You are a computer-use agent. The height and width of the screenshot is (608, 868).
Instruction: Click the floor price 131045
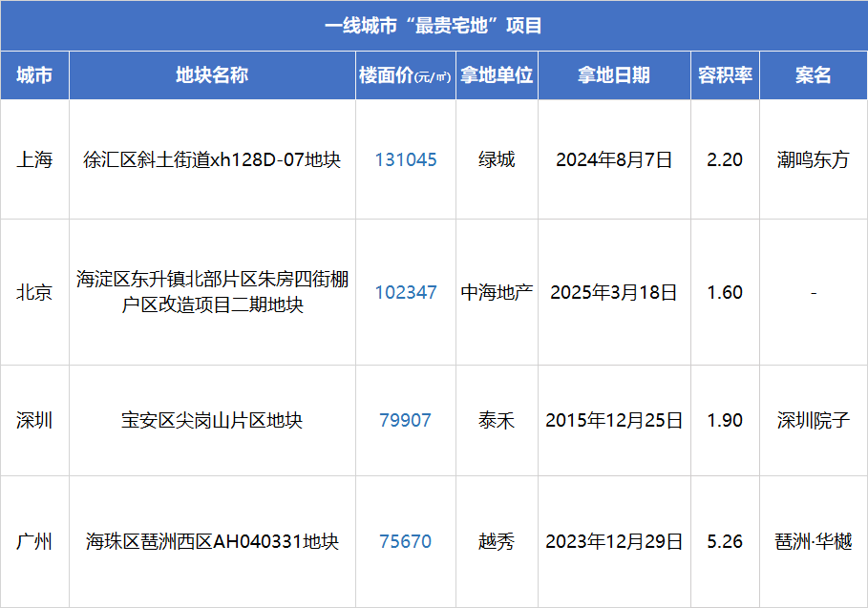(x=406, y=159)
